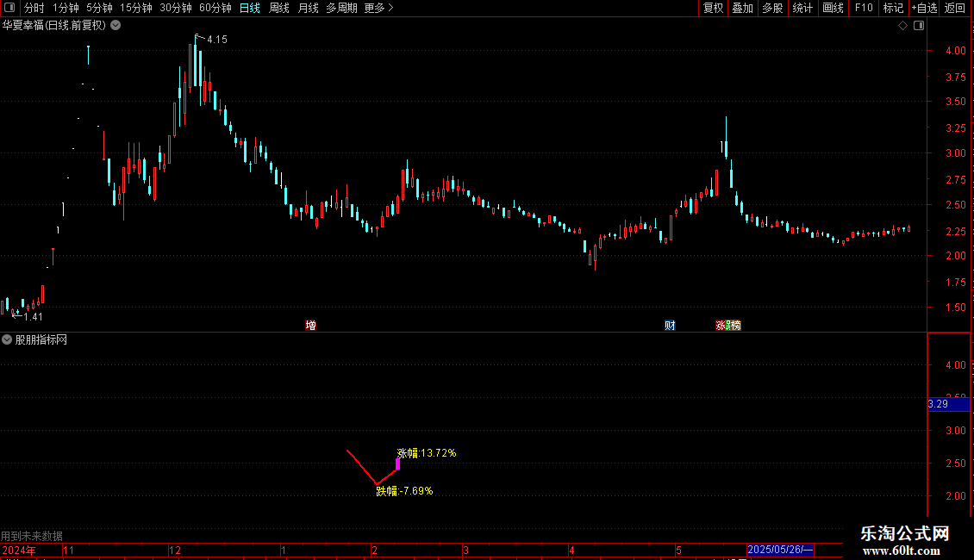Click the 跌幅:-7.69% annotation

(404, 491)
